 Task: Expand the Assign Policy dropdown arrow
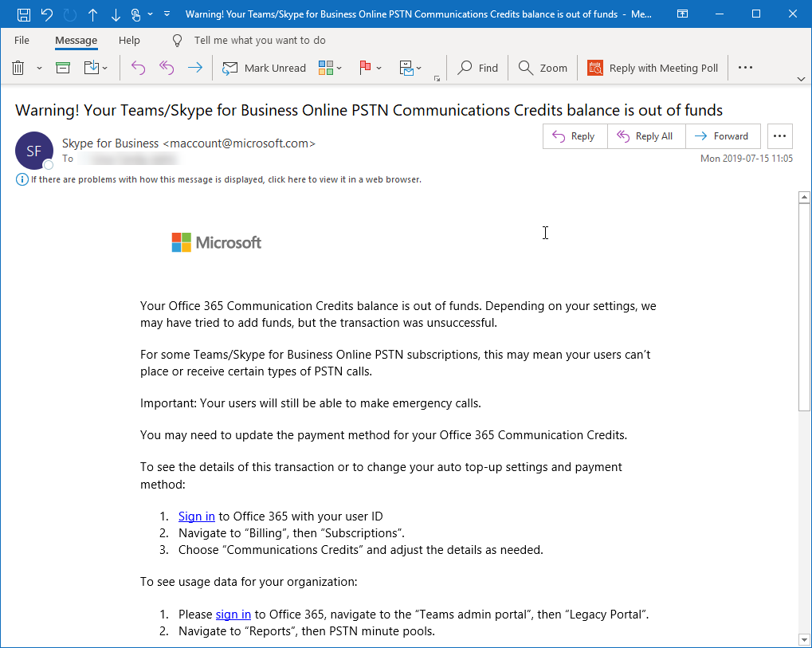419,68
